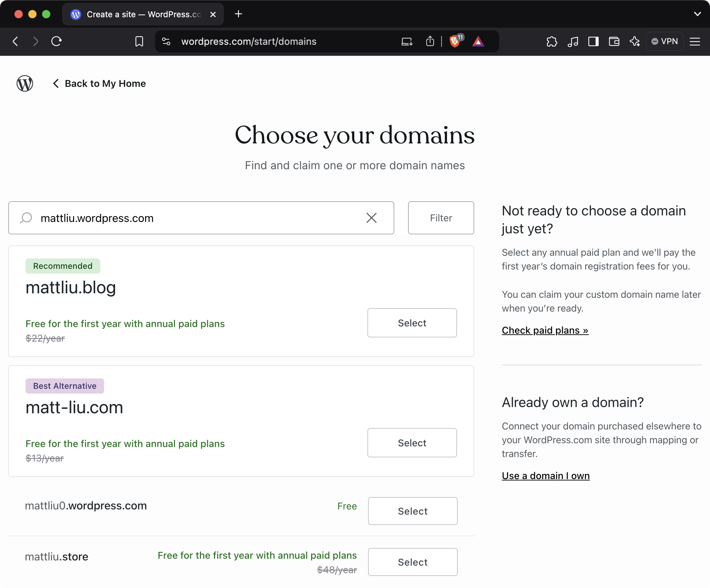Open the Filter options for domain results

[441, 218]
